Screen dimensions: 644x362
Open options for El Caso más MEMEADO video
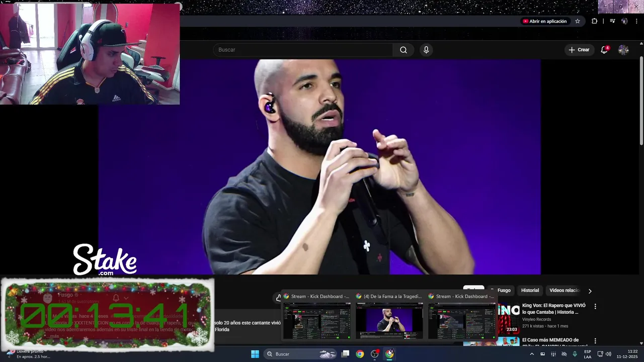pos(595,341)
